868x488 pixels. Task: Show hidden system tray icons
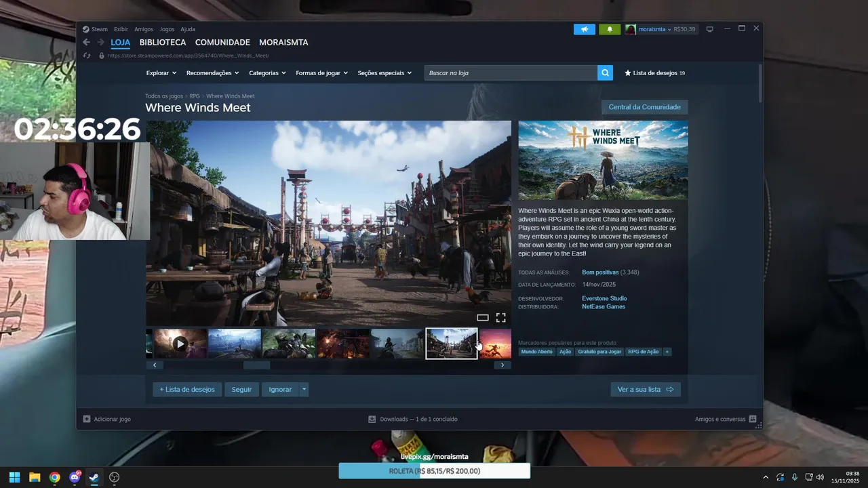[766, 477]
